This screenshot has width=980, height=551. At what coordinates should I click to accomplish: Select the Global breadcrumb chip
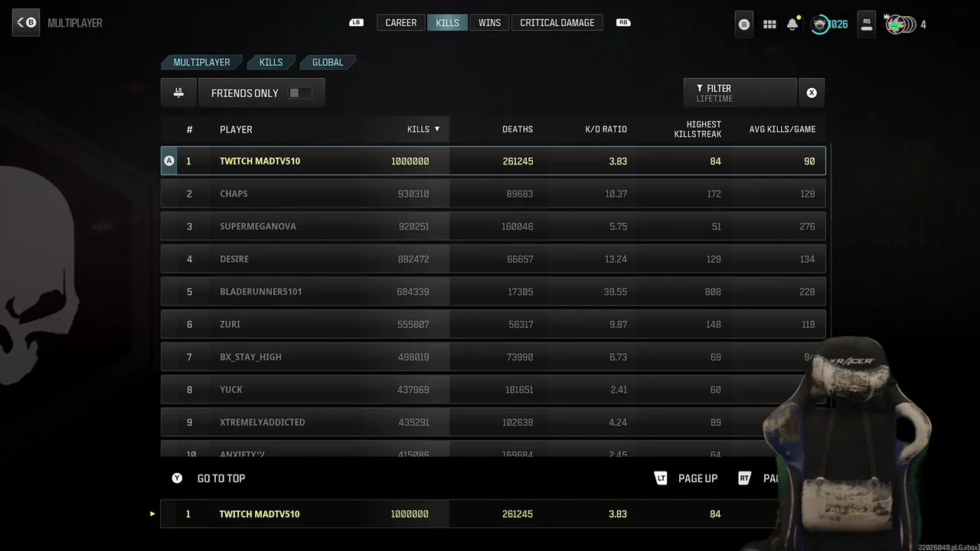pyautogui.click(x=328, y=62)
